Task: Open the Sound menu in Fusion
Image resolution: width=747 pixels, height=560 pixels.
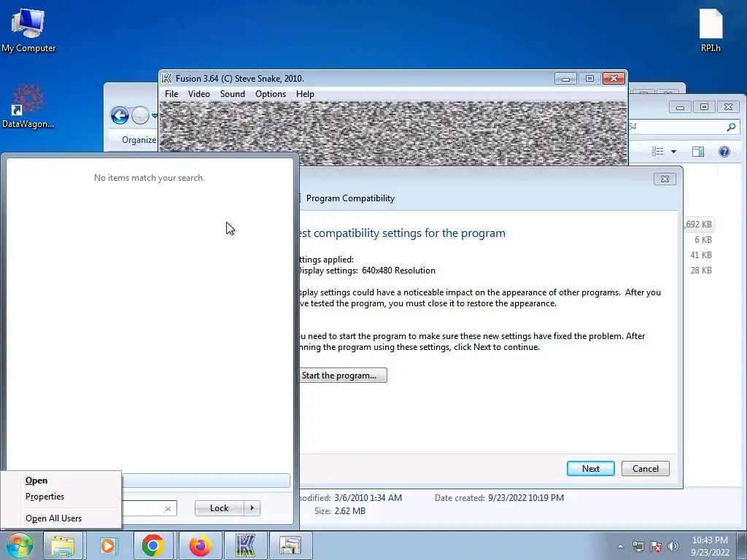Action: (233, 94)
